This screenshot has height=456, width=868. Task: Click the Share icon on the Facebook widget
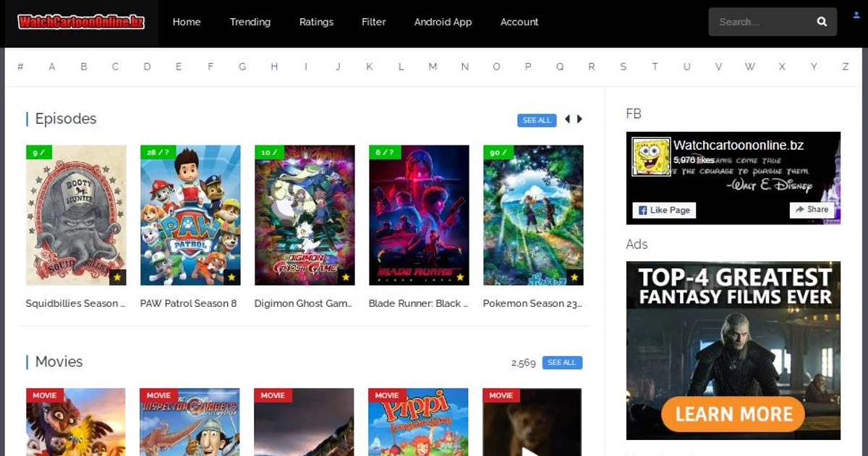tap(799, 209)
